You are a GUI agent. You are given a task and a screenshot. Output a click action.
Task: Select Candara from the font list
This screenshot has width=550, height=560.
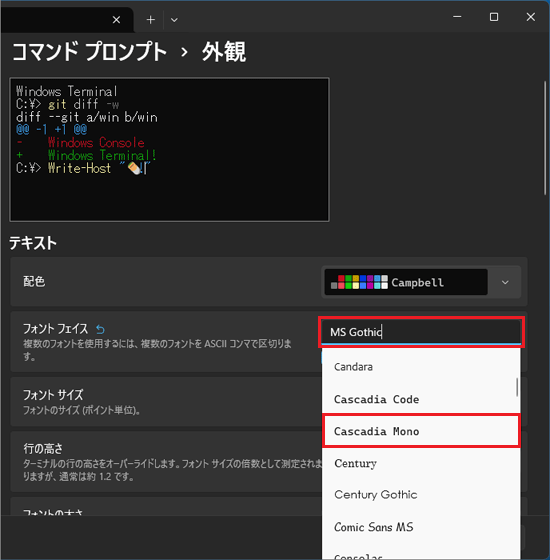click(421, 367)
